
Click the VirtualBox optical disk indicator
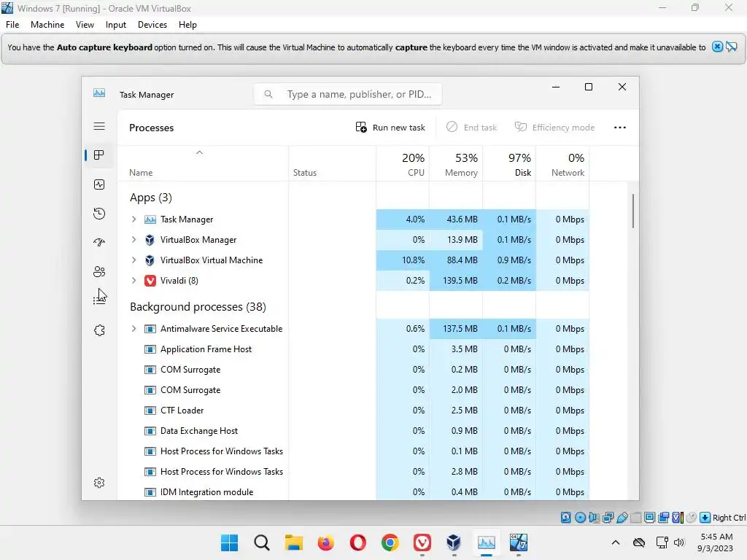tap(580, 517)
